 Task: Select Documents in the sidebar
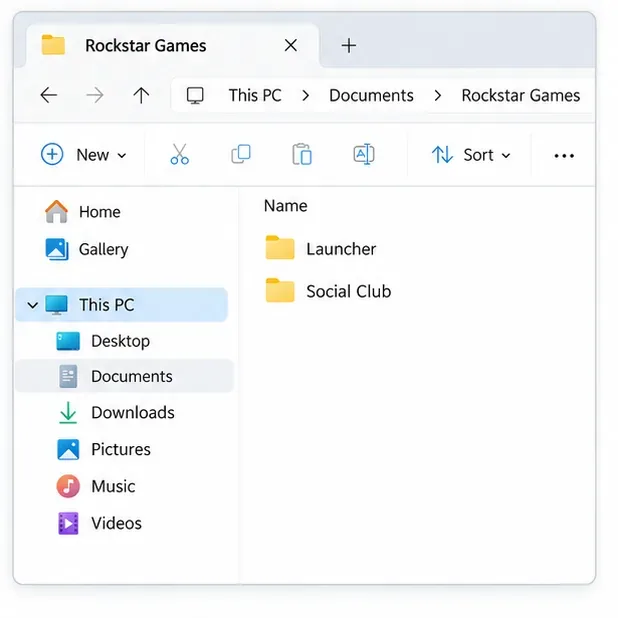pyautogui.click(x=125, y=376)
